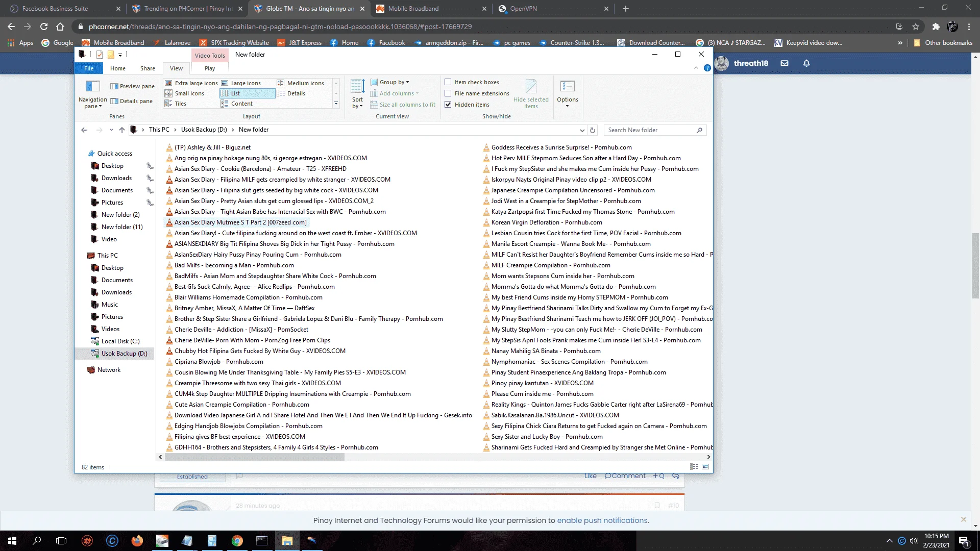This screenshot has height=551, width=980.
Task: Open the Sort by menu
Action: click(357, 94)
